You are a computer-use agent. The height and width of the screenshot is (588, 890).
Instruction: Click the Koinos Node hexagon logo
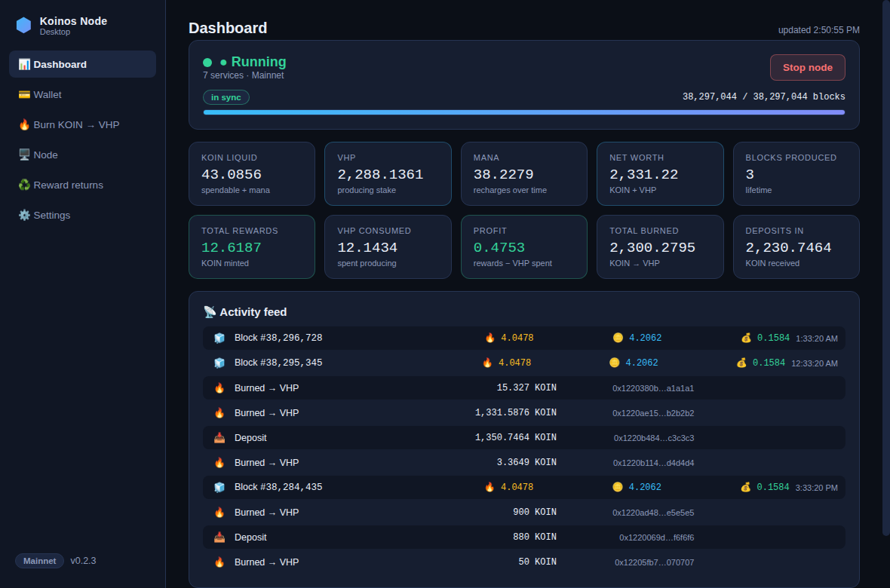(x=24, y=25)
